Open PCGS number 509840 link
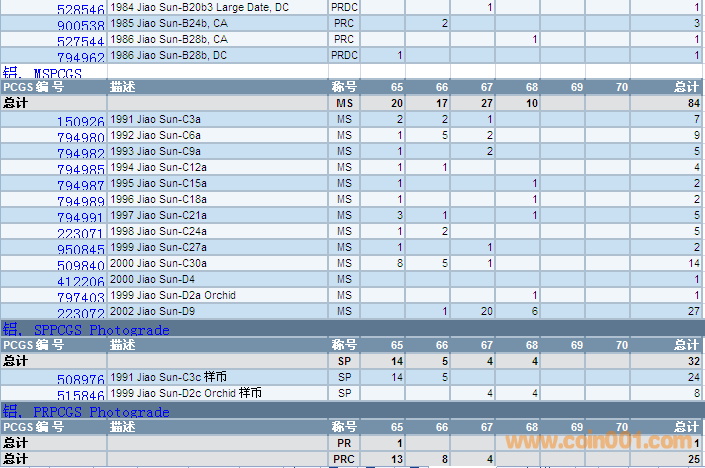 (80, 266)
